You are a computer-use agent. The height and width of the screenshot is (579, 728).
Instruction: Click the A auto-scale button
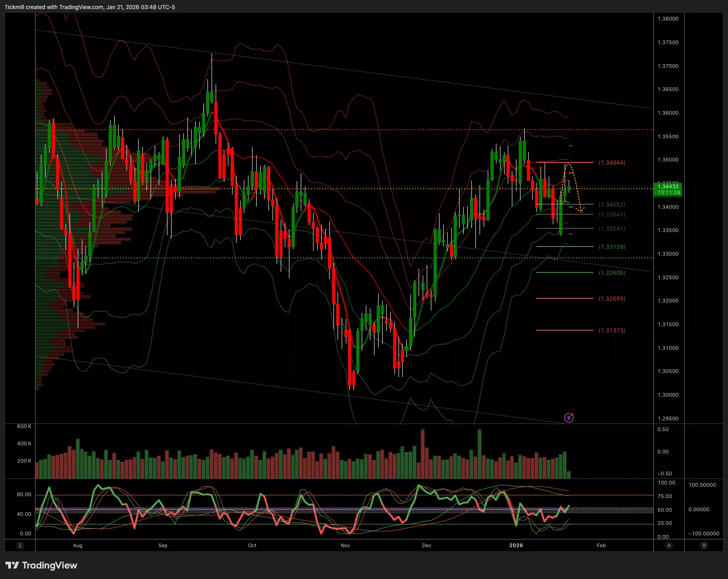tap(668, 545)
